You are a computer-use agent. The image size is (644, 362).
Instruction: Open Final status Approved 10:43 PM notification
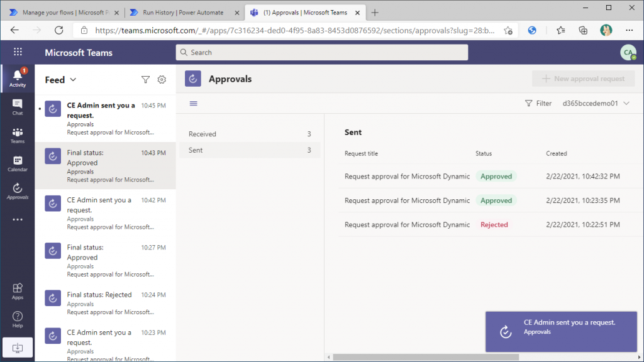pos(106,166)
